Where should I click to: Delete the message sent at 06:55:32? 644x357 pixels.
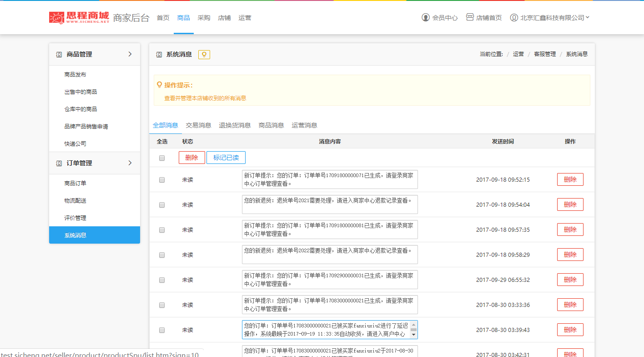pyautogui.click(x=570, y=280)
